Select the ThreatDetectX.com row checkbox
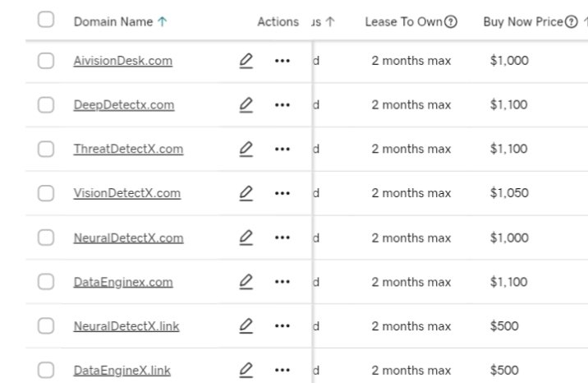 click(46, 150)
